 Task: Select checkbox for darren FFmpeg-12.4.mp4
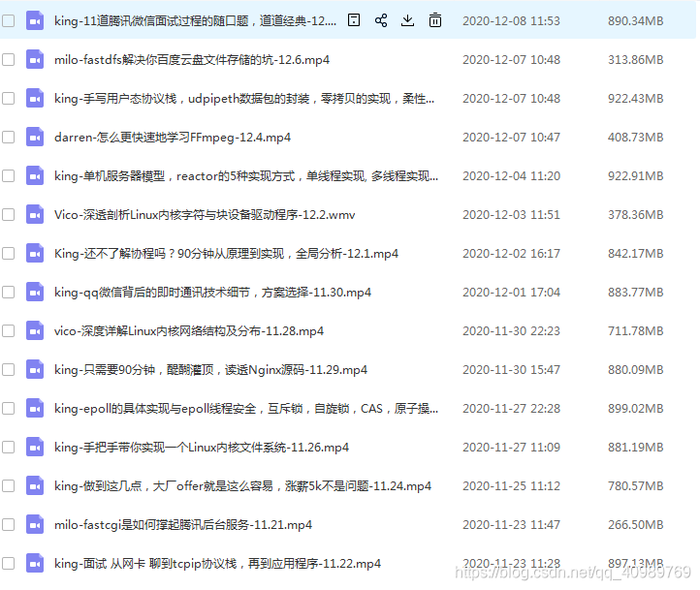(8, 137)
